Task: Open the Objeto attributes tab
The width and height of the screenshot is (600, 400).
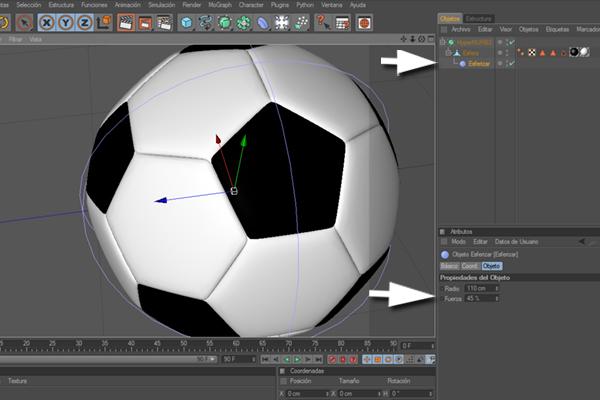Action: (x=492, y=266)
